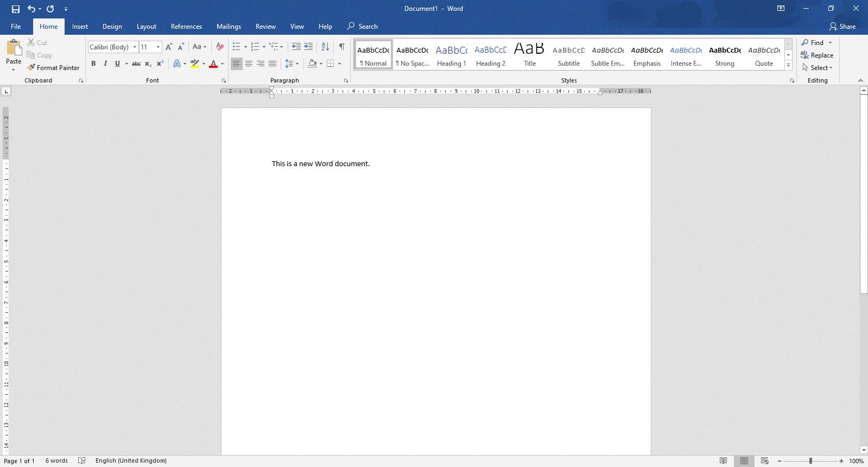The height and width of the screenshot is (467, 868).
Task: Click the Borders button
Action: [330, 64]
